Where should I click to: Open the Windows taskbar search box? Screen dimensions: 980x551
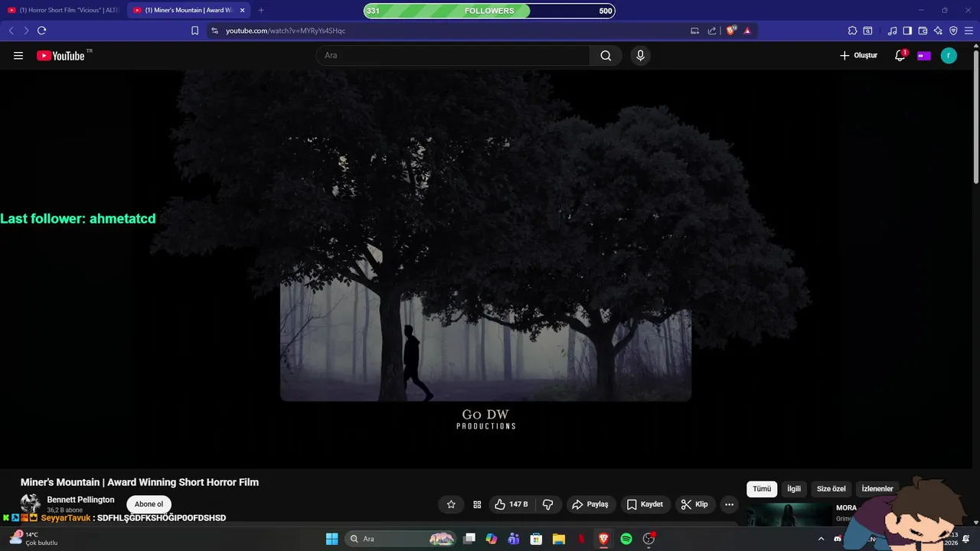pos(400,539)
